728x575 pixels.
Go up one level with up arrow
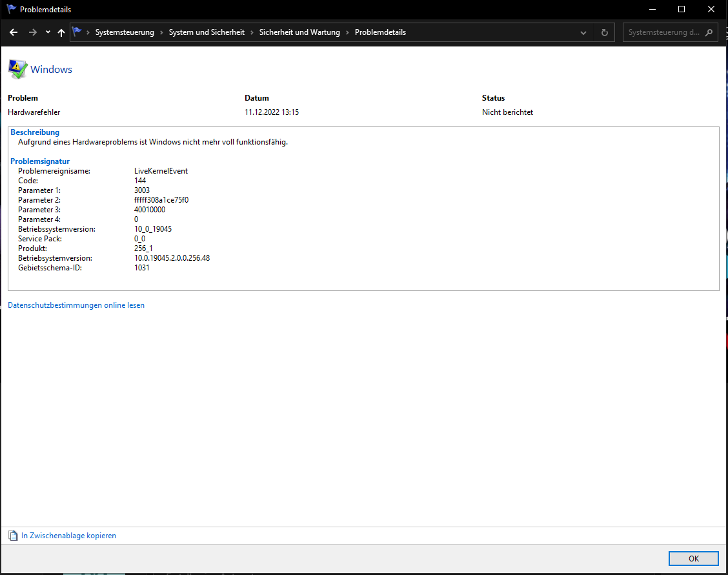coord(61,32)
